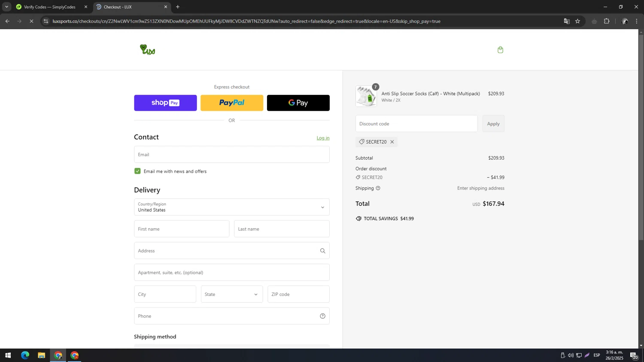Close the Checkout - LUX tab
644x362 pixels.
click(x=166, y=7)
